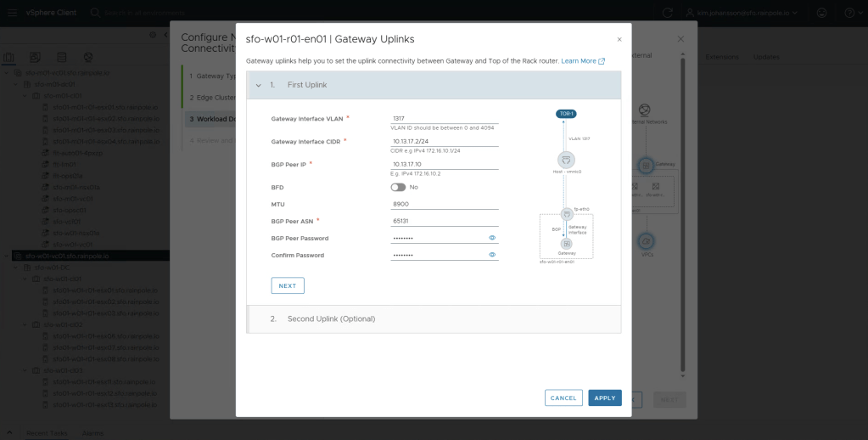Cancel the Gateway Uplinks dialog
The image size is (868, 440).
[x=563, y=398]
